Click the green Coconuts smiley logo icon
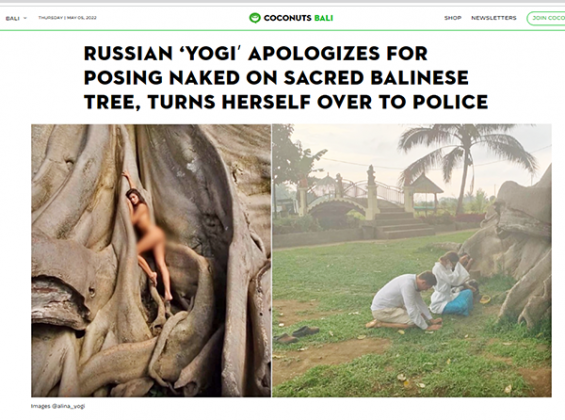Viewport: 565px width, 420px height. click(x=255, y=18)
